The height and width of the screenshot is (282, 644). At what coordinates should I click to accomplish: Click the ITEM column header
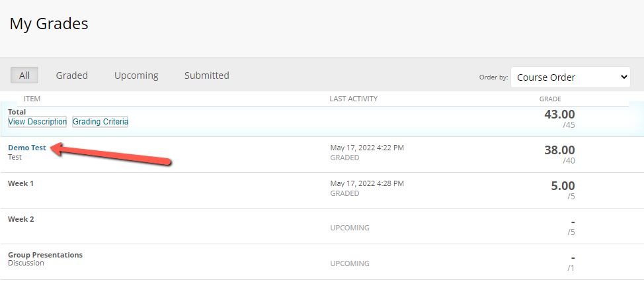[32, 99]
